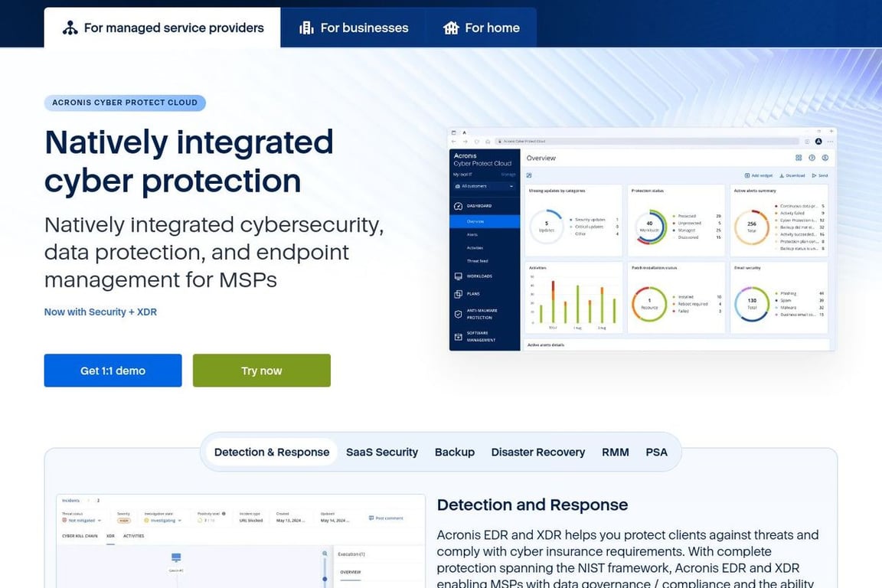This screenshot has height=588, width=882.
Task: Select Overview in the dashboard sidebar
Action: (x=485, y=222)
